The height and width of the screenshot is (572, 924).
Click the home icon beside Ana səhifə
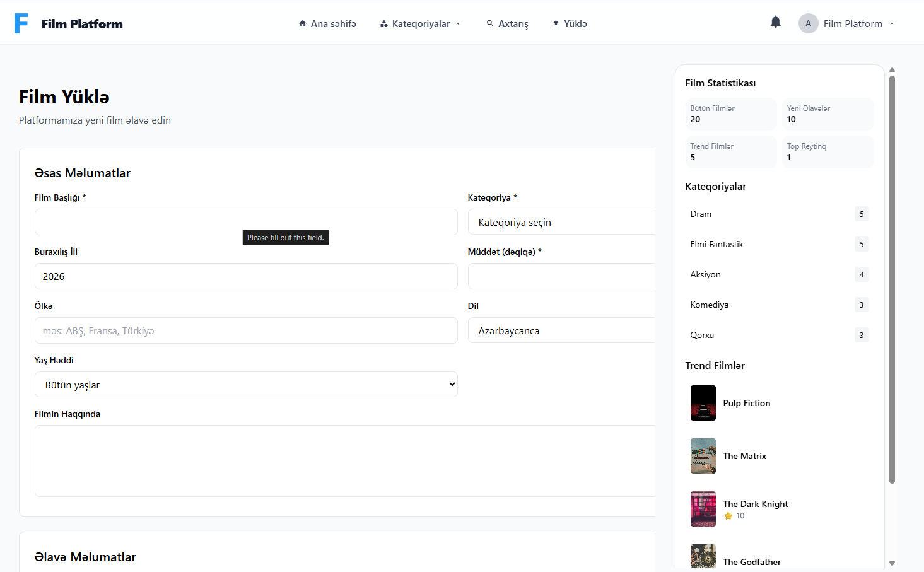point(303,24)
